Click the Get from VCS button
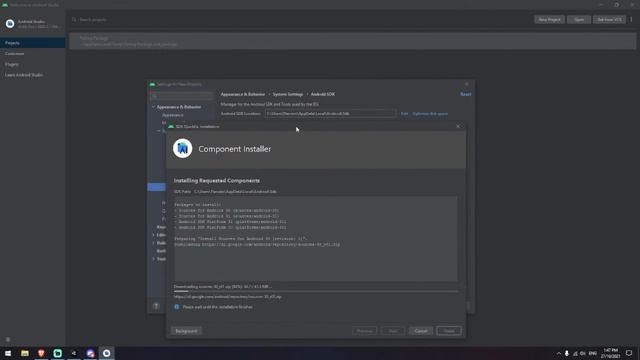Viewport: 640px width, 360px height. [609, 20]
